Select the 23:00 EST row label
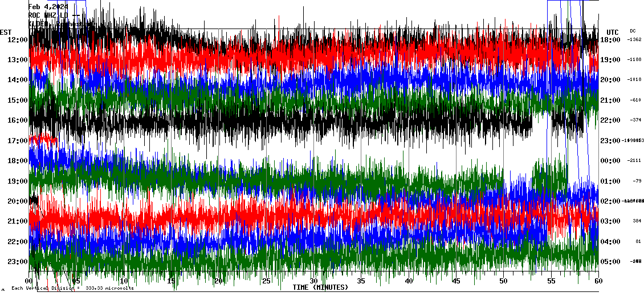Image resolution: width=644 pixels, height=296 pixels. point(18,261)
